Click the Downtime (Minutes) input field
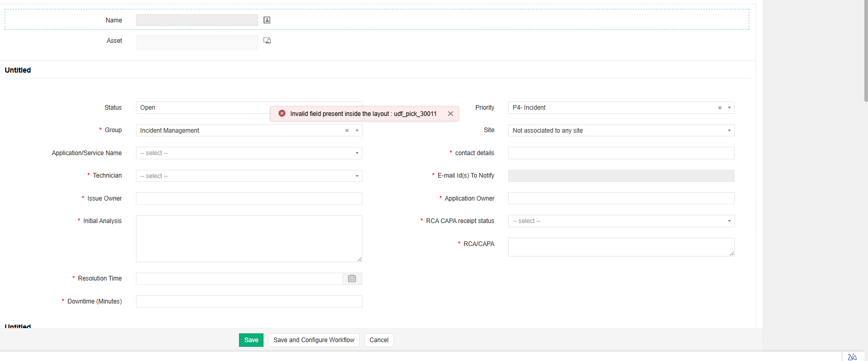This screenshot has height=361, width=868. click(x=249, y=301)
